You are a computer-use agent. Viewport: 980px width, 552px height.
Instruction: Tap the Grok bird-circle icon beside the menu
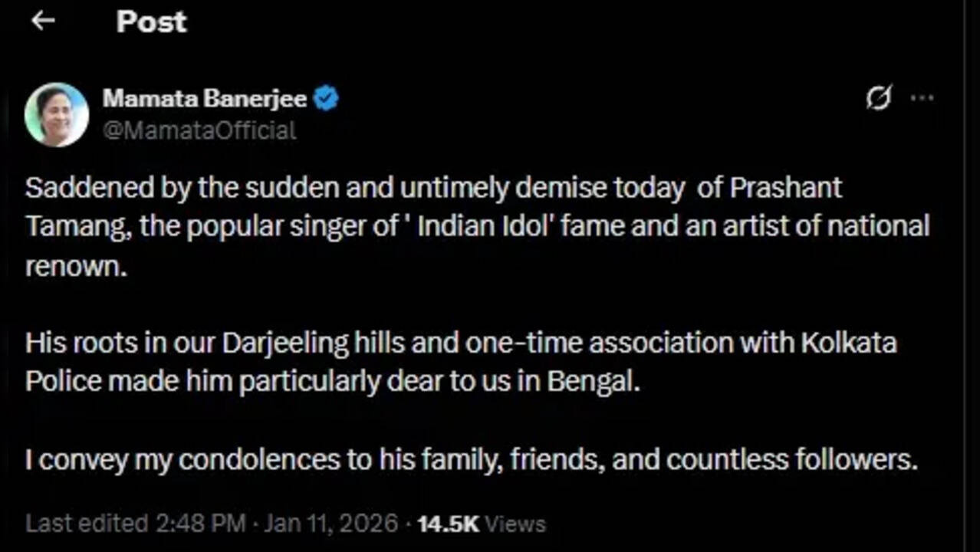877,97
